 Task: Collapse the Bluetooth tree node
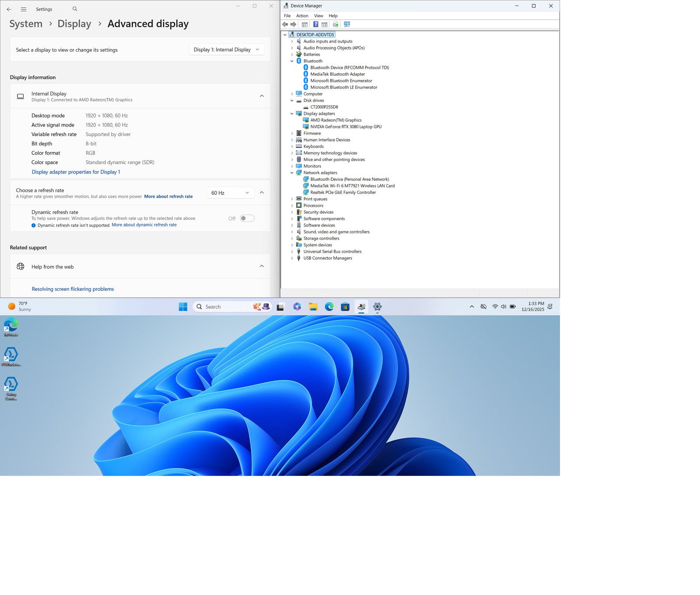pos(292,61)
